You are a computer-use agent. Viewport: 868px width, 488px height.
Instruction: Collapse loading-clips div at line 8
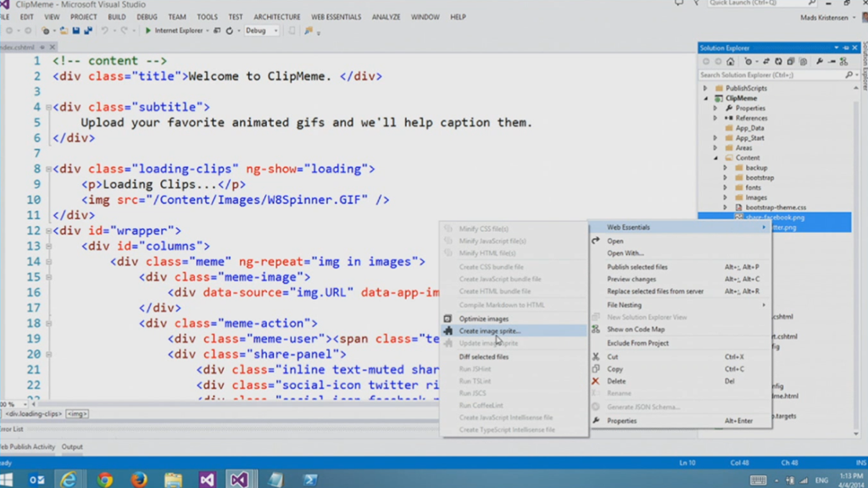click(48, 169)
